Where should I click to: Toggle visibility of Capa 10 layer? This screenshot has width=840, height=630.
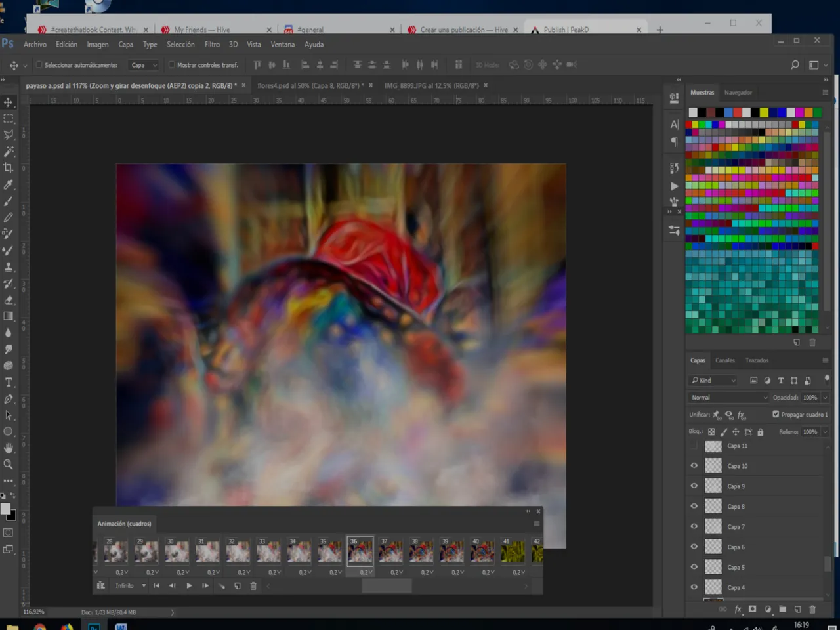click(694, 466)
